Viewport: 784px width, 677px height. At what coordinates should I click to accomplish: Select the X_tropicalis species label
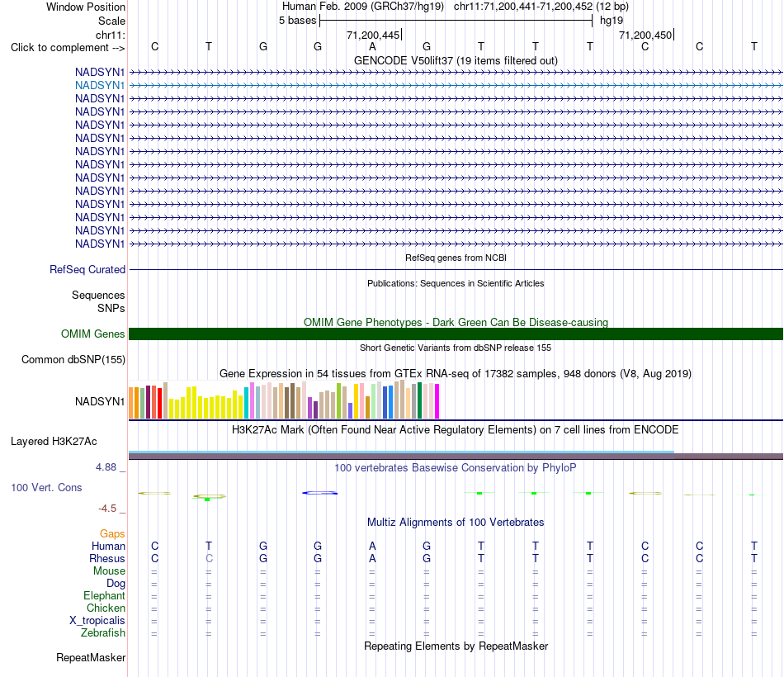click(97, 621)
